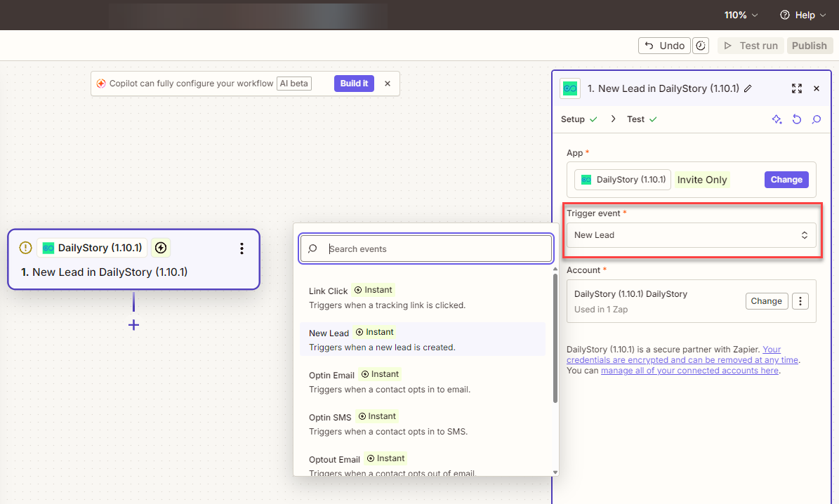Open the 110% zoom level dropdown

coord(741,15)
